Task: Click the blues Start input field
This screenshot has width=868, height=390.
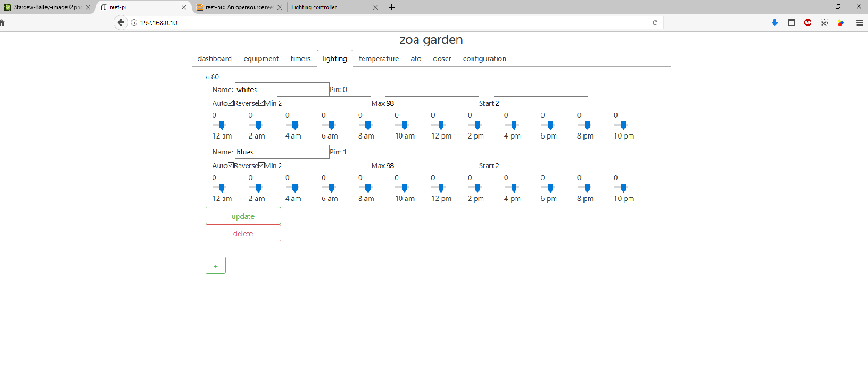Action: pos(541,165)
